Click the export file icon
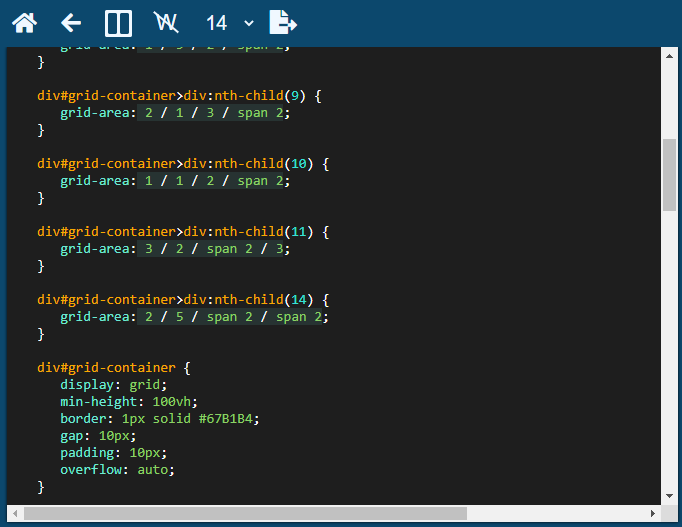This screenshot has height=527, width=682. [x=283, y=22]
